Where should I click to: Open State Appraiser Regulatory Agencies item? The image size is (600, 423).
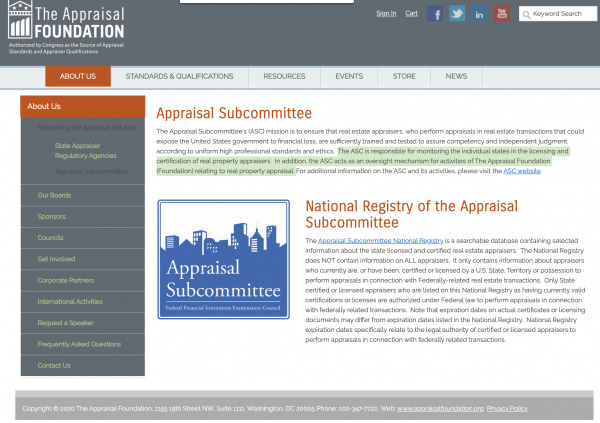[x=85, y=150]
